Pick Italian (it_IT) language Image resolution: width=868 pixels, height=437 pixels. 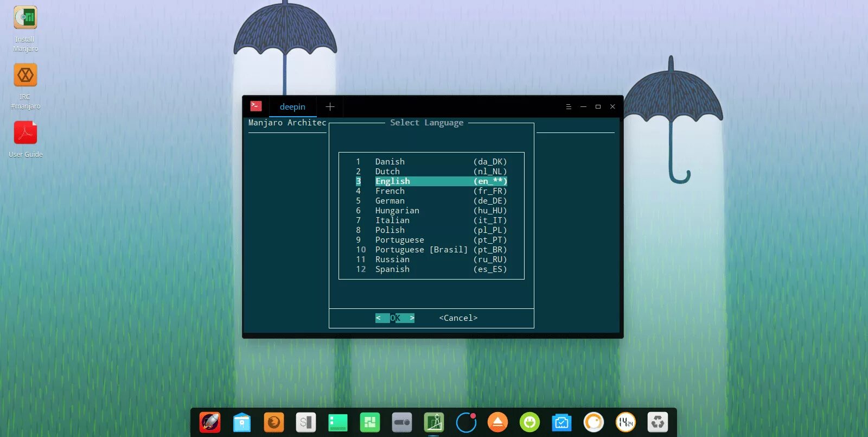tap(431, 220)
